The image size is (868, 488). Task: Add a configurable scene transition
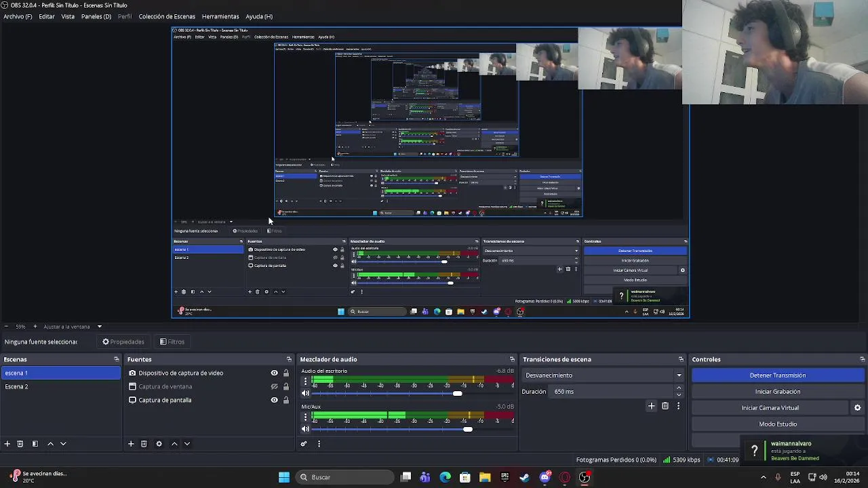[x=652, y=406]
